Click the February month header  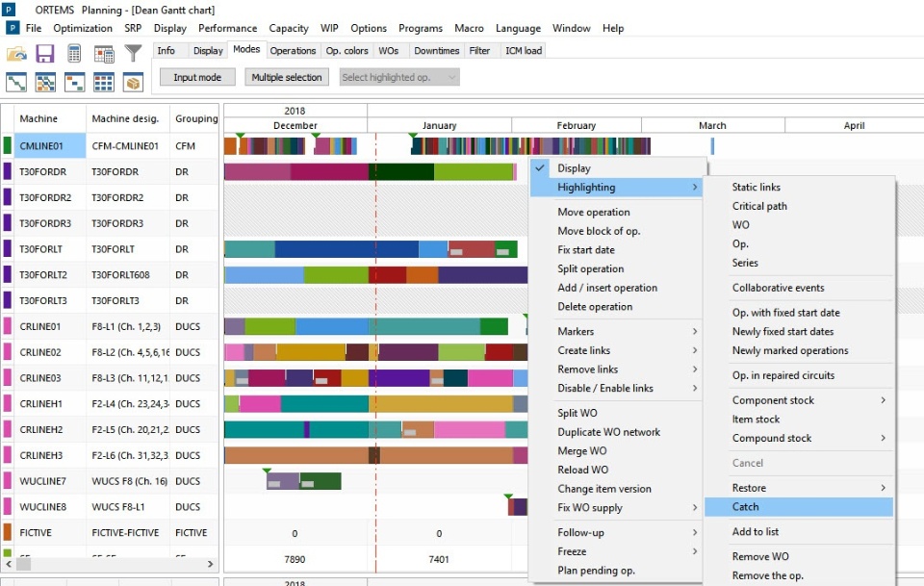point(576,125)
